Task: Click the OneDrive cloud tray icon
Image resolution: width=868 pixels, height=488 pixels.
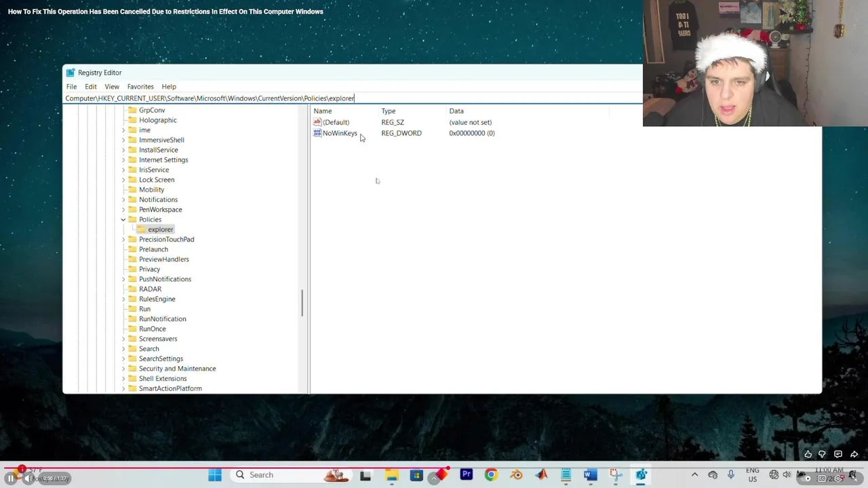Action: click(713, 475)
